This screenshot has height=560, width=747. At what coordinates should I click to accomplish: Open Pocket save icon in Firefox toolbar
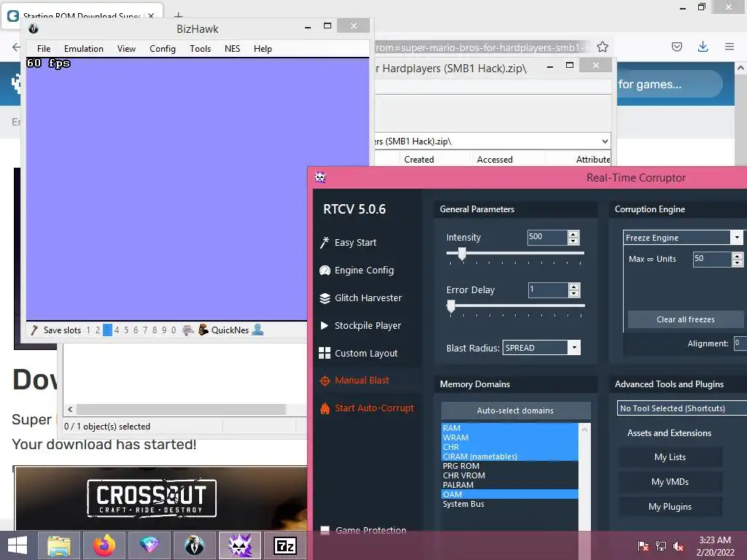[x=676, y=47]
